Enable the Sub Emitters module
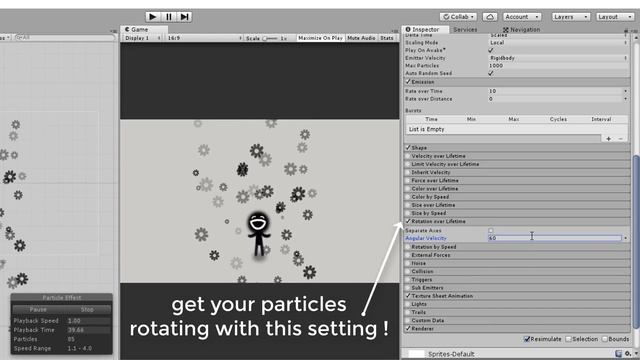The image size is (640, 360). pyautogui.click(x=408, y=288)
